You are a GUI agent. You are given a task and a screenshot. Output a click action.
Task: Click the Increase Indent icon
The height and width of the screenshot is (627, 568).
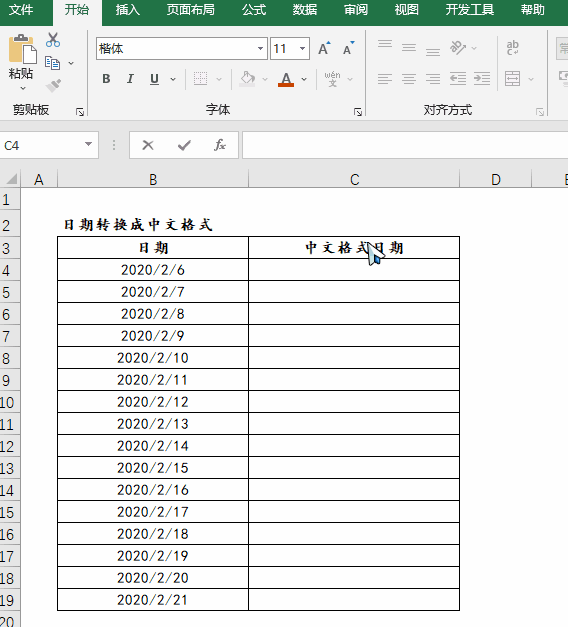tap(482, 79)
